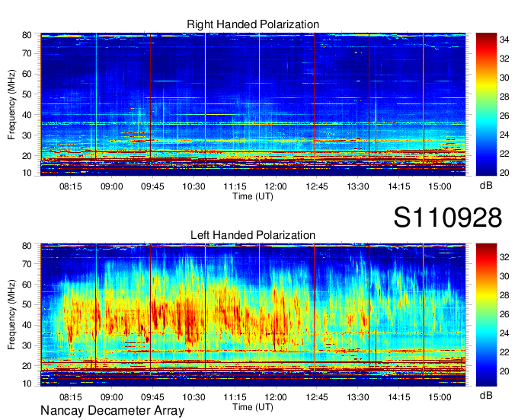Image resolution: width=518 pixels, height=420 pixels.
Task: Click the dB unit under the upper colorbar
Action: pyautogui.click(x=486, y=186)
